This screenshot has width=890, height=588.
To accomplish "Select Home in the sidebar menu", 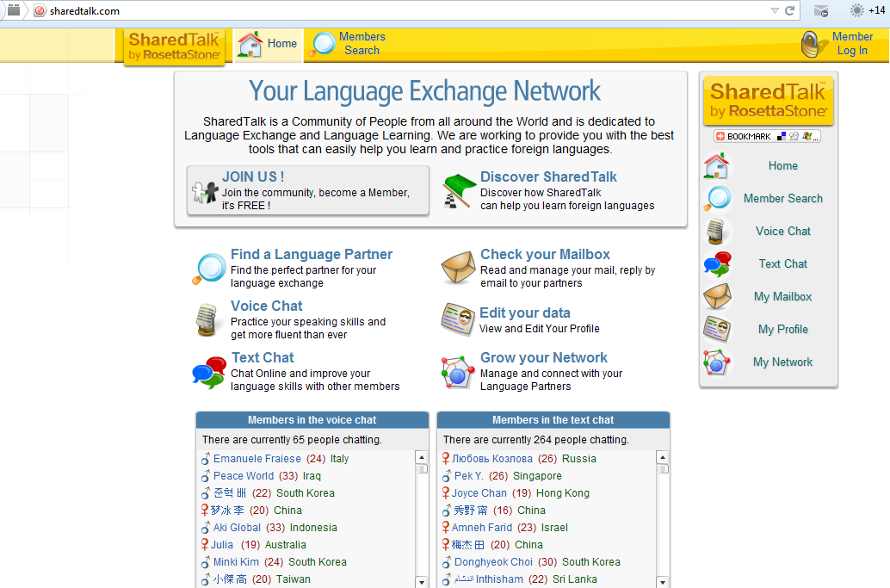I will point(782,166).
